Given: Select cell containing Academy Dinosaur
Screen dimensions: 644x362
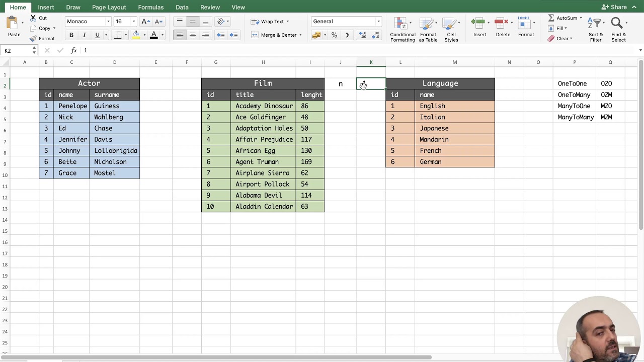Looking at the screenshot, I should coord(263,106).
